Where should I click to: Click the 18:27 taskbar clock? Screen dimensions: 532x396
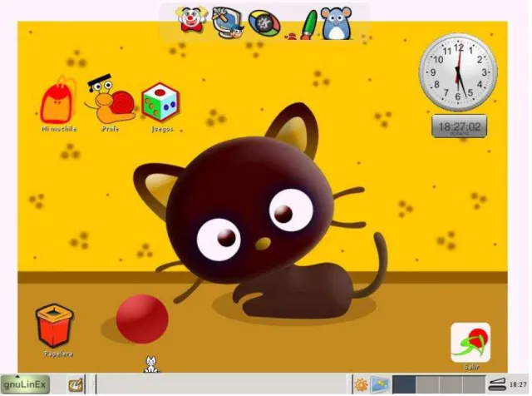518,385
